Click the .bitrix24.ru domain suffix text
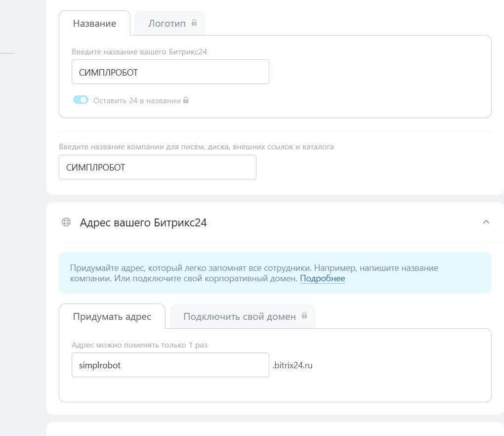 (x=293, y=365)
